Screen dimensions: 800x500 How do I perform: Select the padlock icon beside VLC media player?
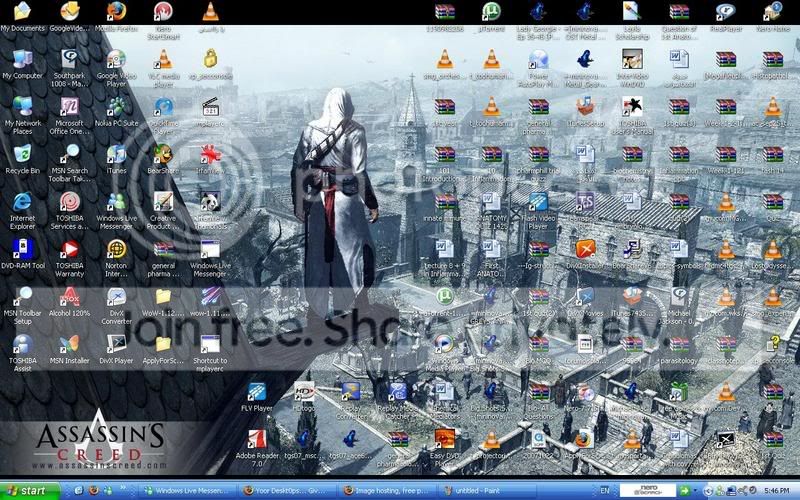[x=210, y=59]
